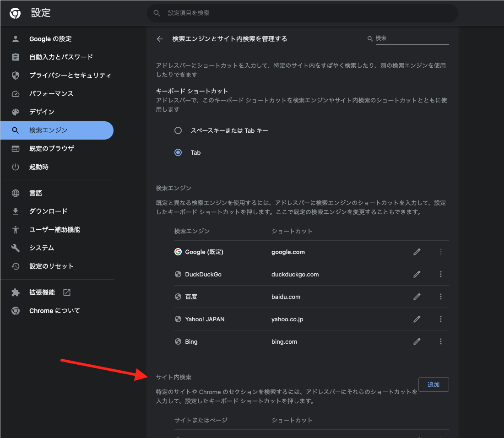Click the download icon for ダウンロード

(x=16, y=211)
